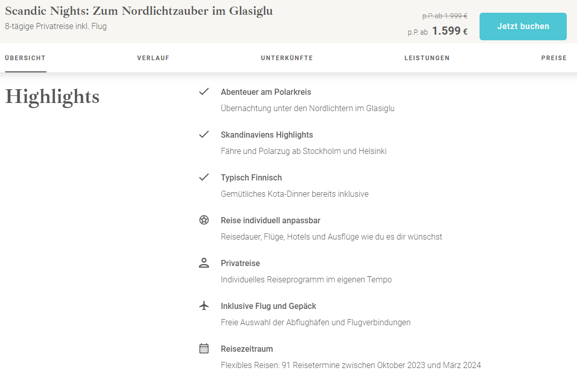The image size is (577, 392).
Task: Open the Preise tab
Action: point(554,58)
